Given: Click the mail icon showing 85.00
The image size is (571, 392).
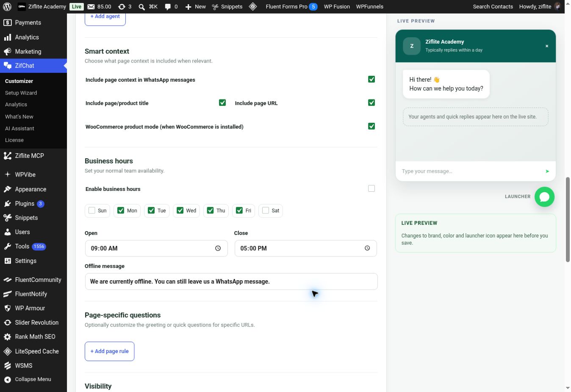Looking at the screenshot, I should point(91,6).
